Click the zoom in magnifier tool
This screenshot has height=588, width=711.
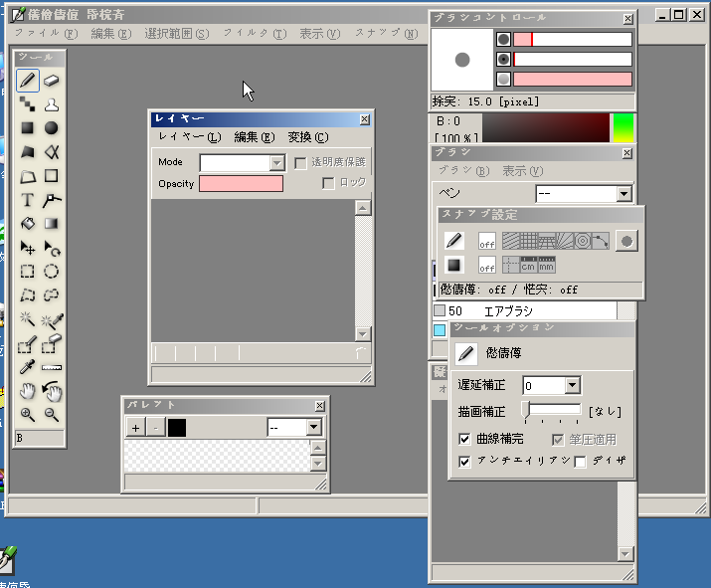27,414
